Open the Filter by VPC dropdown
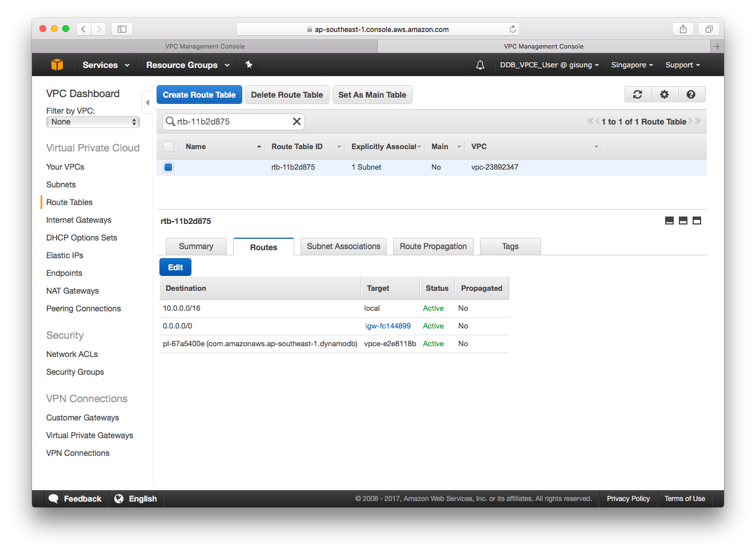The height and width of the screenshot is (553, 756). (x=93, y=122)
